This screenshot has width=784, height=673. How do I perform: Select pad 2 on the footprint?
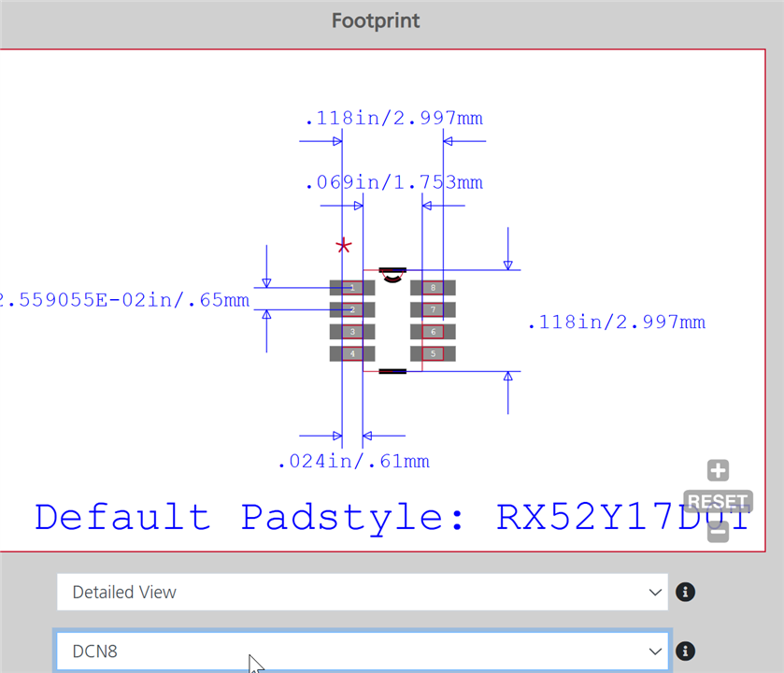[x=352, y=309]
